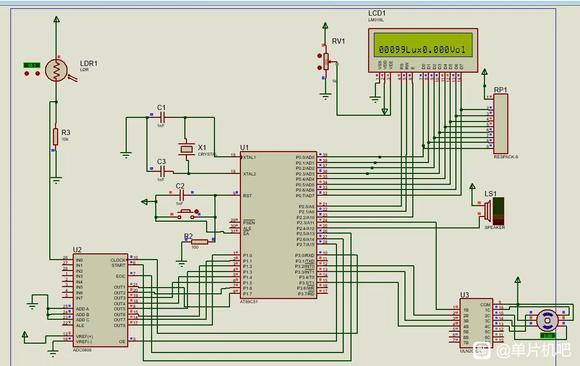This screenshot has height=366, width=580.
Task: Select the U3 driver chip
Action: click(x=476, y=323)
